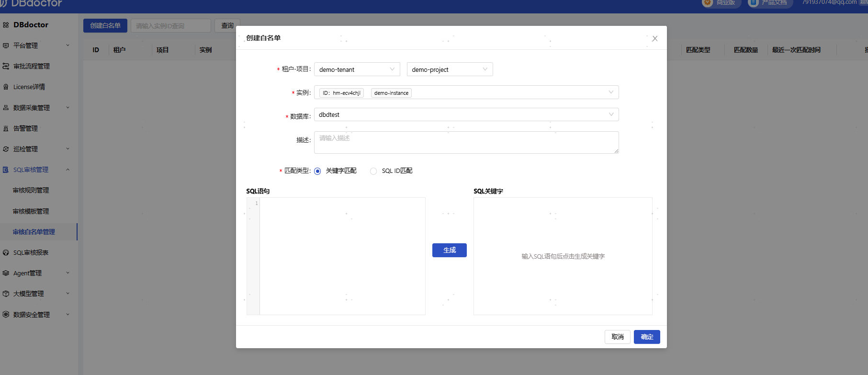Open the demo-tenant dropdown
Image resolution: width=868 pixels, height=375 pixels.
click(357, 69)
